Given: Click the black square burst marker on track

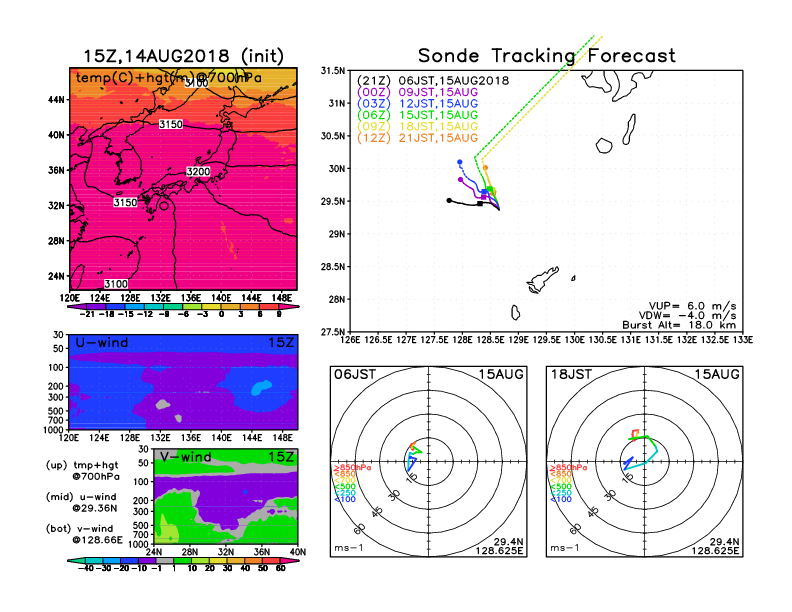Looking at the screenshot, I should [480, 203].
